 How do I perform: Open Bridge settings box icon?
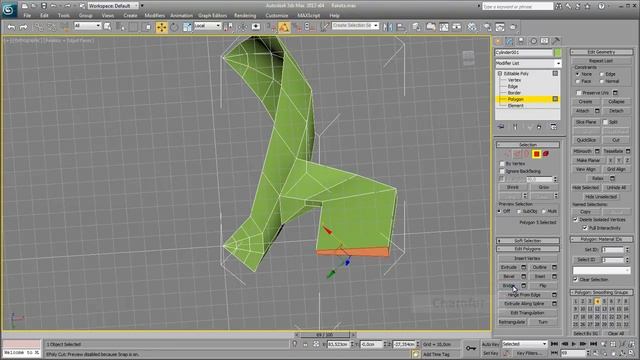pyautogui.click(x=524, y=286)
